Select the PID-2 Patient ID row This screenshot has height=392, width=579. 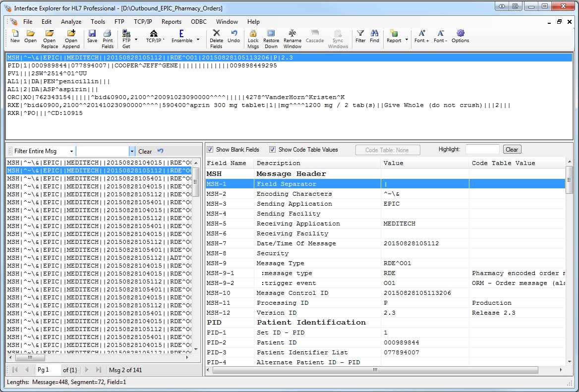(x=385, y=342)
